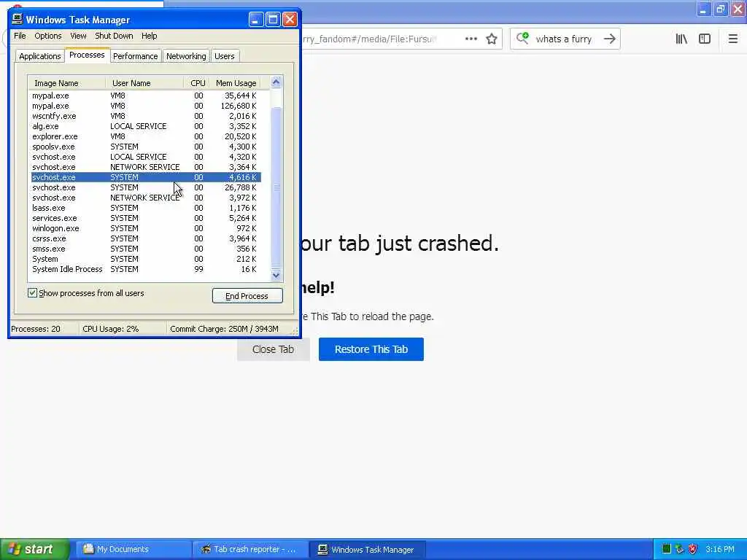The width and height of the screenshot is (747, 560).
Task: Click the search engine magnifier icon
Action: click(x=522, y=38)
